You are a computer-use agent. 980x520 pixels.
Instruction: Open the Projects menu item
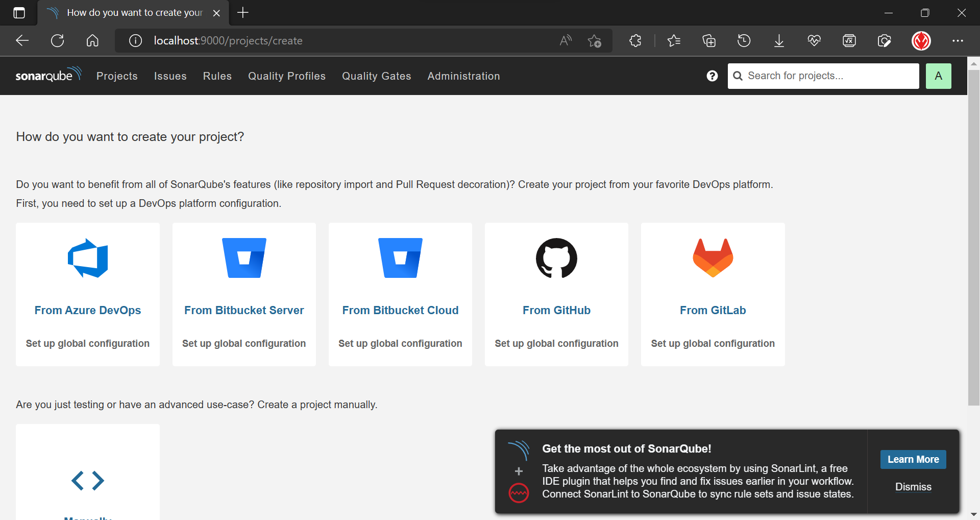(117, 76)
